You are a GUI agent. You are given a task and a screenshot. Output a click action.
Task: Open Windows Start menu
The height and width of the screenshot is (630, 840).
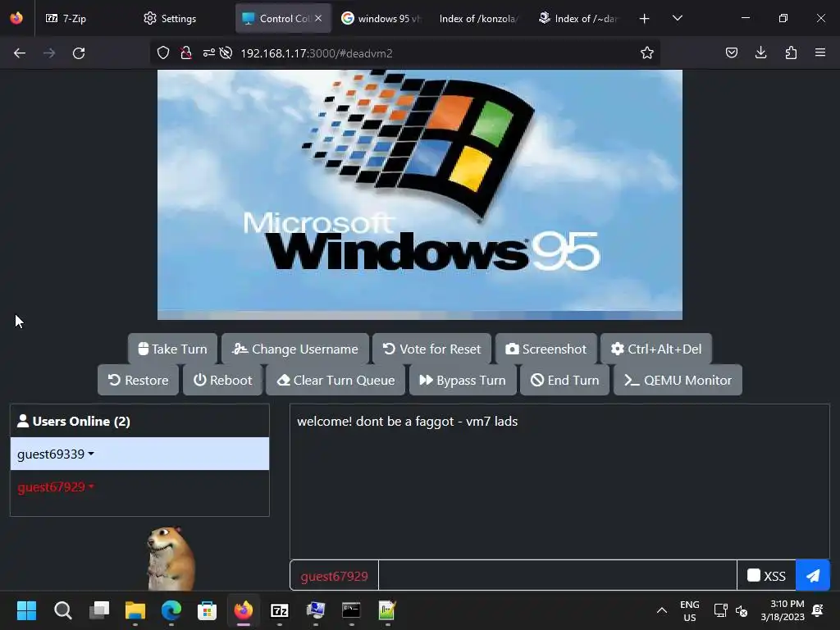[x=26, y=610]
